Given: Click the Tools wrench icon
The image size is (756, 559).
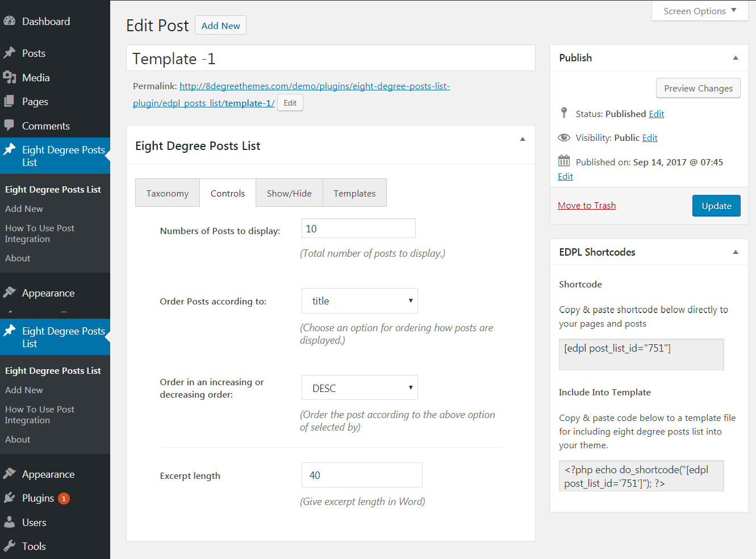Looking at the screenshot, I should pos(9,546).
